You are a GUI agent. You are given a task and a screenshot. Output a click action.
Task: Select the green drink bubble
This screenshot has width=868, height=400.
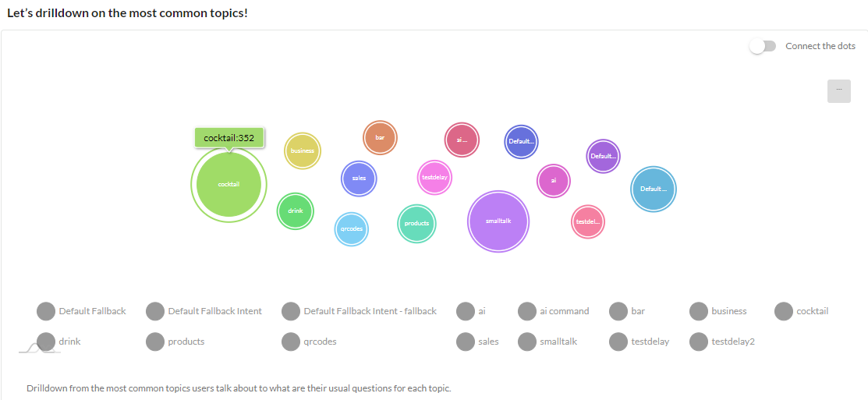click(296, 211)
